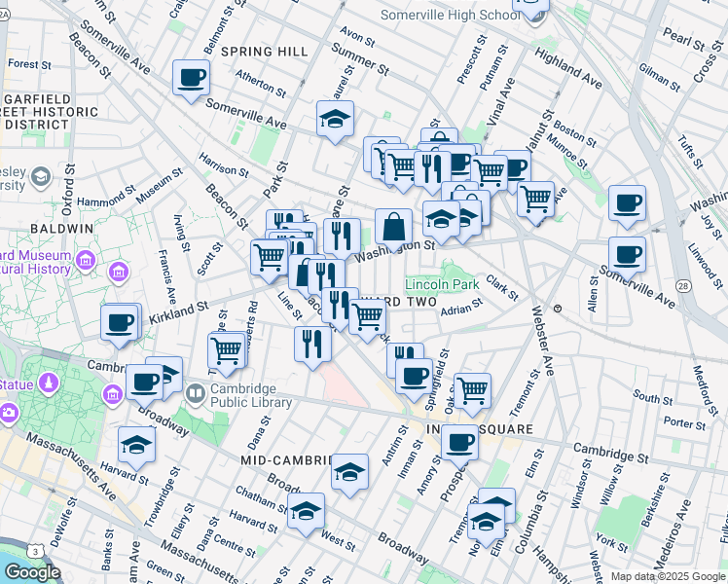Open the restaurant marker left of Vinal Ave cart
Screen dimensions: 728x584
coord(432,171)
